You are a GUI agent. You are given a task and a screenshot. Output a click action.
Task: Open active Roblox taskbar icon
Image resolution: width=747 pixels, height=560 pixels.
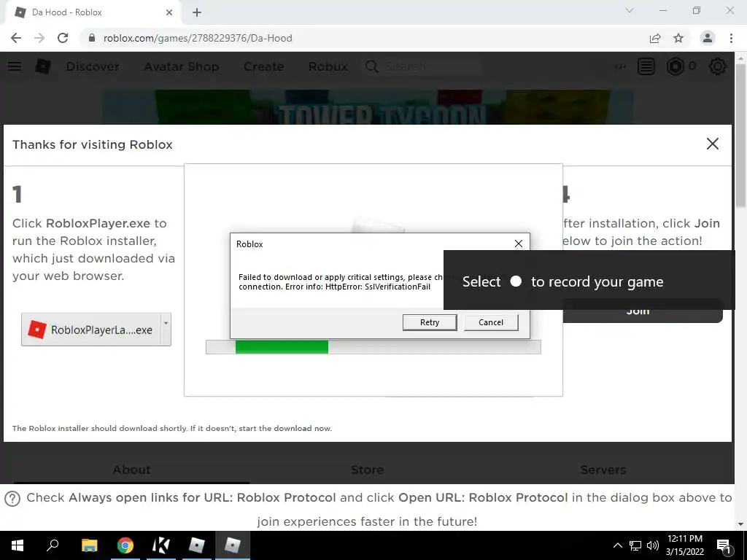[x=233, y=545]
